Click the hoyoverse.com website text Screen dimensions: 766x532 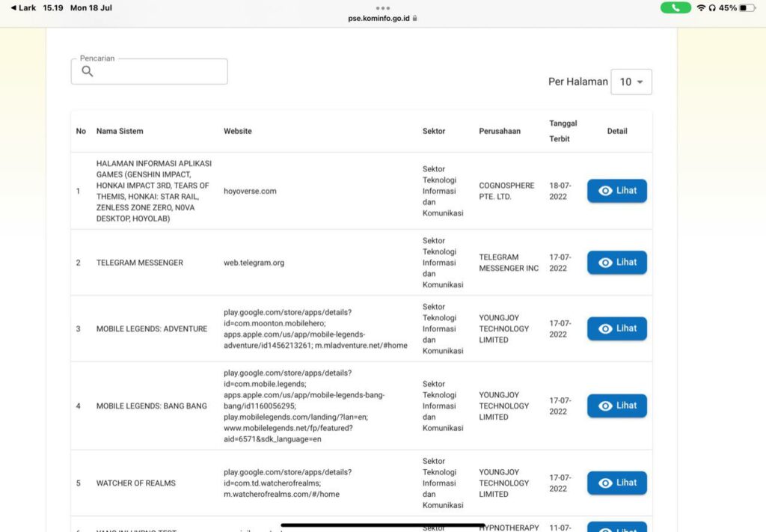pyautogui.click(x=250, y=191)
